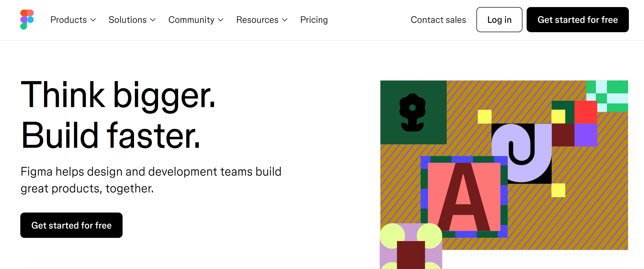Click the Resources menu item
The height and width of the screenshot is (269, 644).
tap(262, 20)
